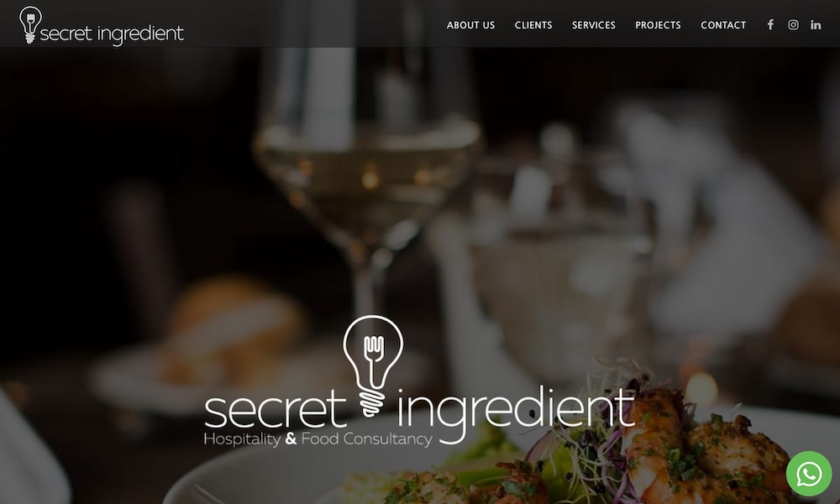Select the 'Hospitality' tagline word
The width and height of the screenshot is (840, 504).
[x=242, y=439]
